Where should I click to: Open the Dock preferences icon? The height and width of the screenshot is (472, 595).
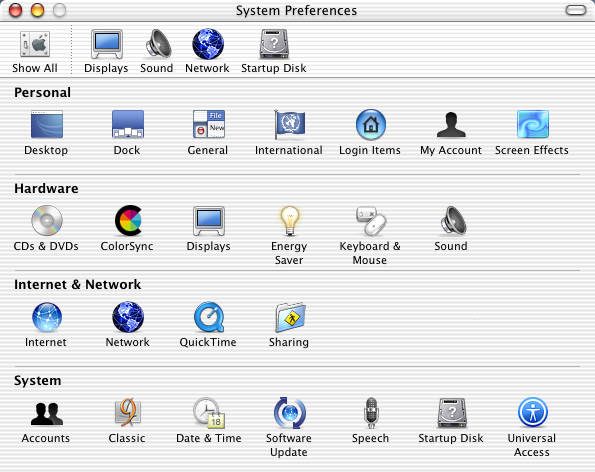128,124
